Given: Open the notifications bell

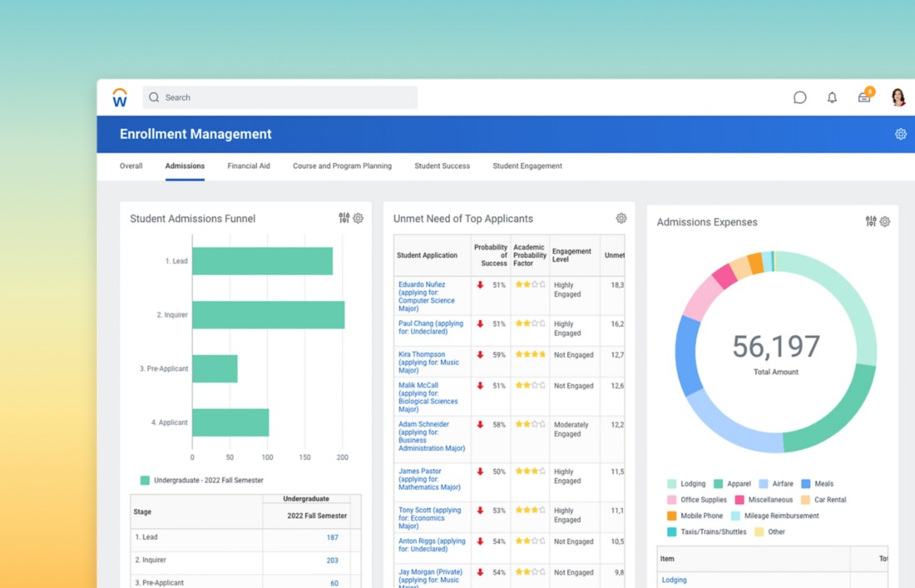Looking at the screenshot, I should [832, 97].
